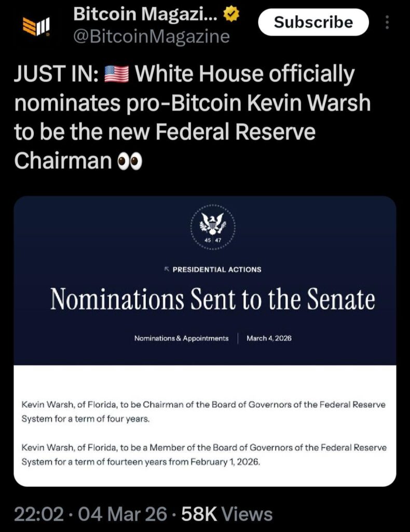Click the PRESIDENTIAL ACTIONS breadcrumb text
The width and height of the screenshot is (410, 532).
[217, 269]
